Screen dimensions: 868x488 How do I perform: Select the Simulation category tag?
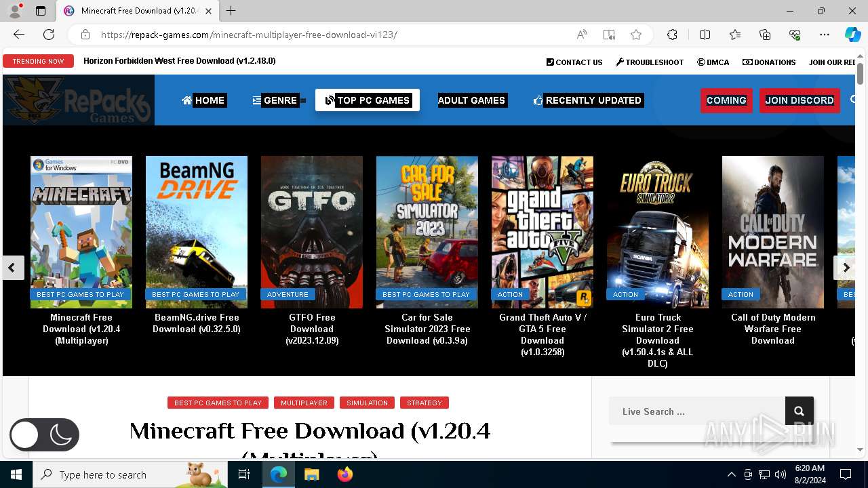coord(367,403)
